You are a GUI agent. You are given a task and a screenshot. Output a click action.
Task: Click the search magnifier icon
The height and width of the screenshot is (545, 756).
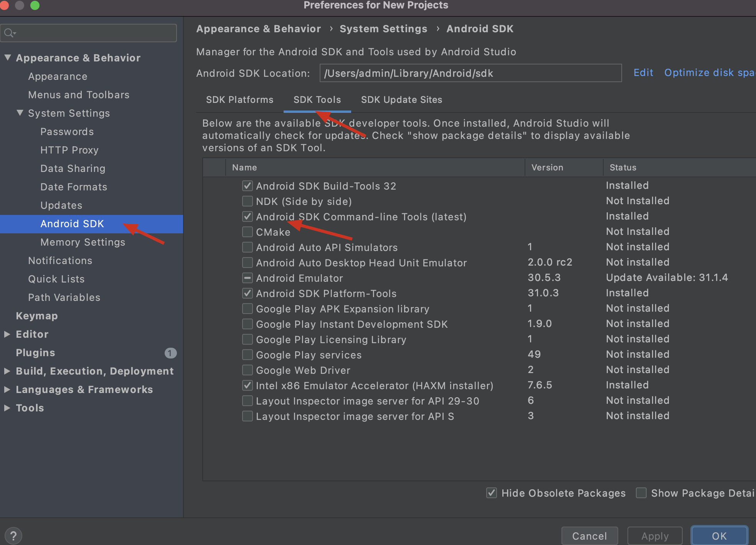click(9, 33)
